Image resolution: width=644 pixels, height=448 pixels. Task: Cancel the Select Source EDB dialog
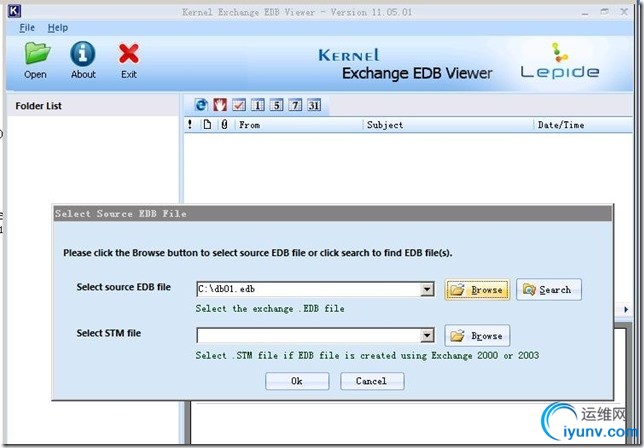point(372,381)
